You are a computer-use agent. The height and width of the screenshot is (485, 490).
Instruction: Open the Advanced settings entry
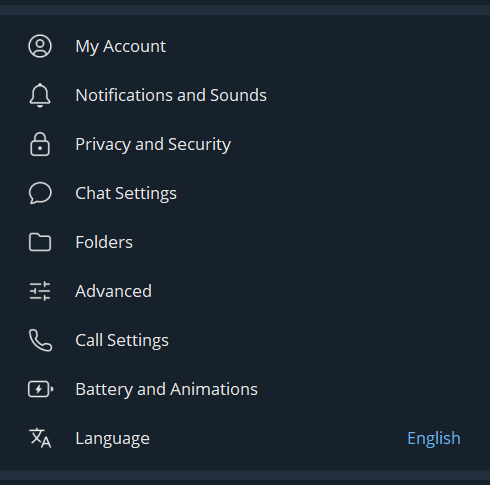245,291
